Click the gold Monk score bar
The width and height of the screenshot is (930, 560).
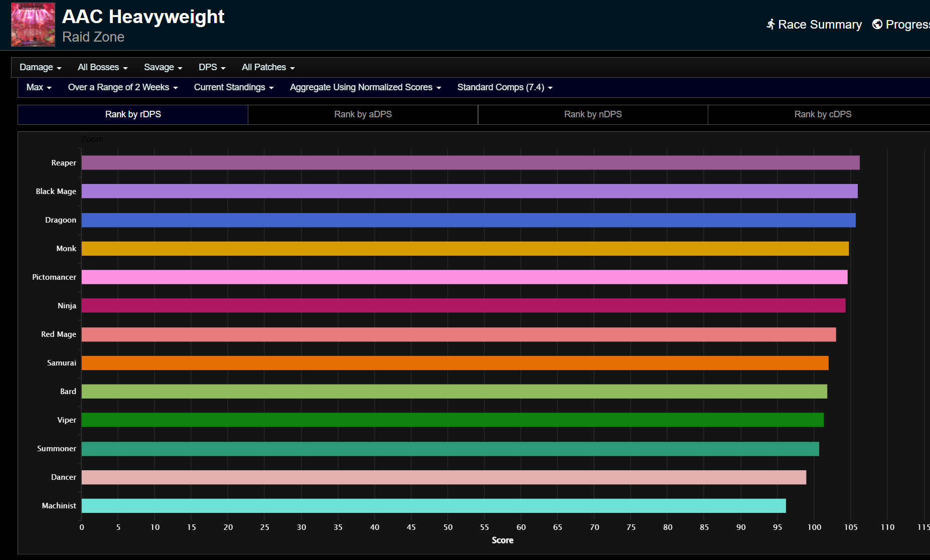(x=466, y=249)
